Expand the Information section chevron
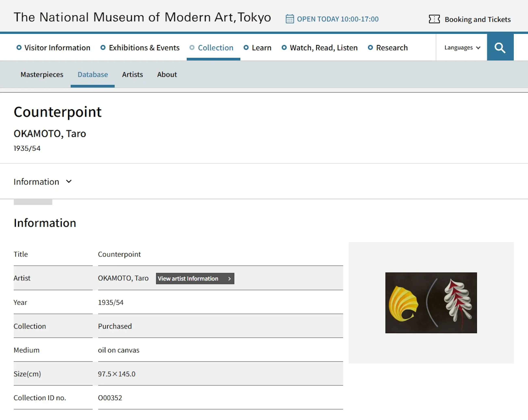This screenshot has width=528, height=420. pyautogui.click(x=69, y=181)
